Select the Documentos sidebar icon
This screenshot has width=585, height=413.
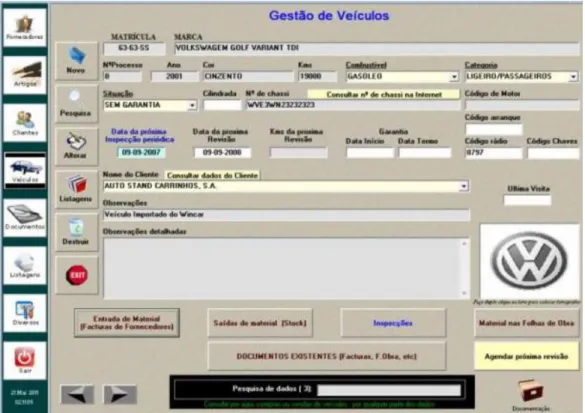click(25, 218)
